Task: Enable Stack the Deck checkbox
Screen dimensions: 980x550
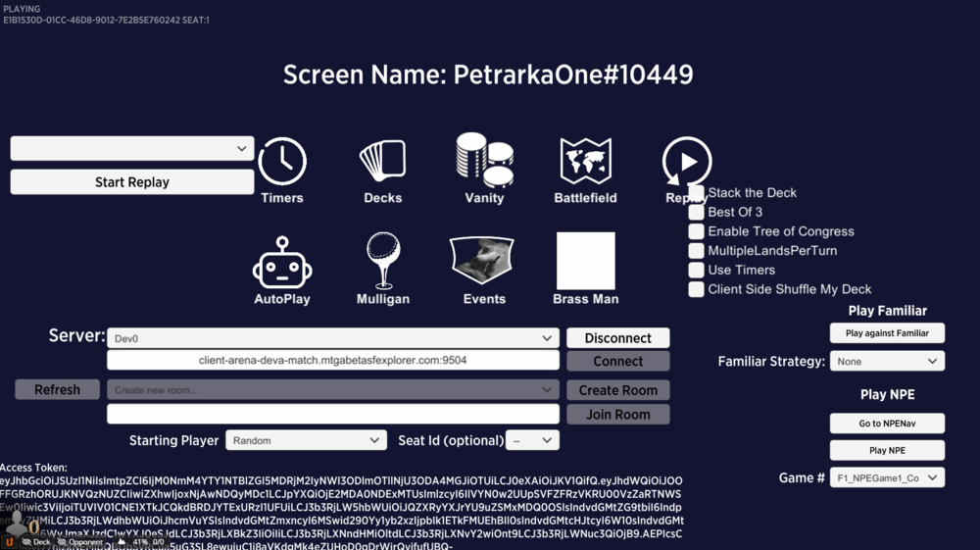Action: tap(696, 192)
